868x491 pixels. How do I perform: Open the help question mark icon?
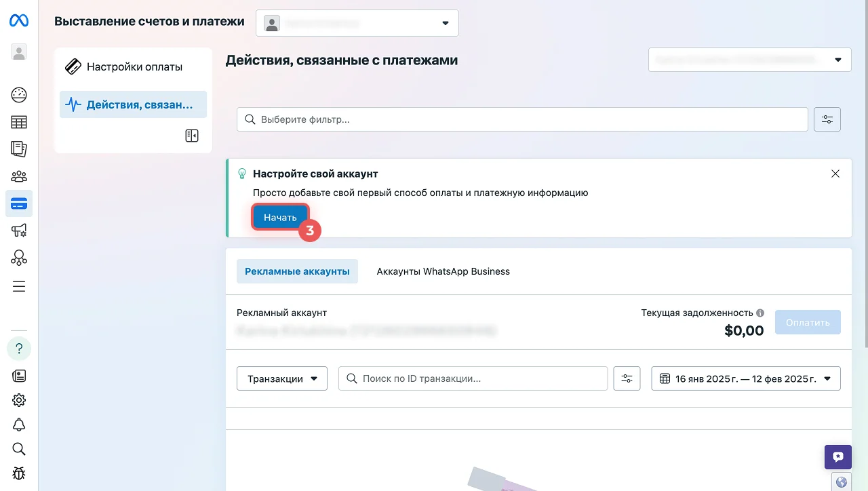19,349
